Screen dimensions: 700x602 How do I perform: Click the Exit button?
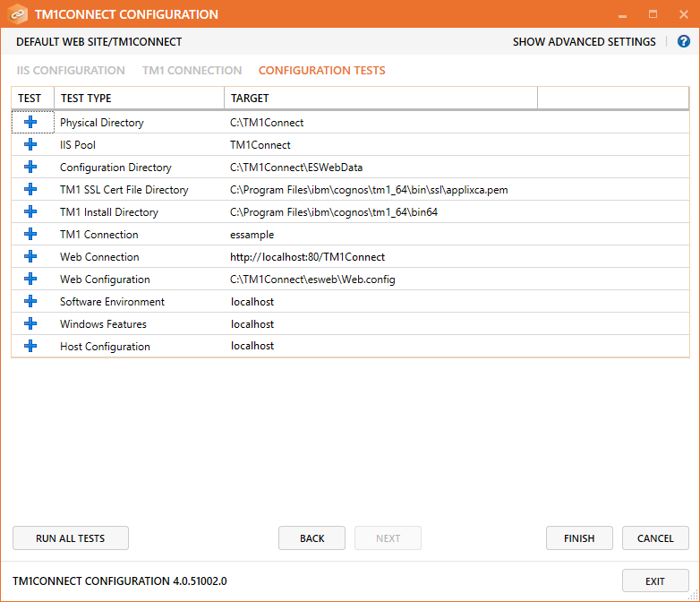tap(655, 581)
